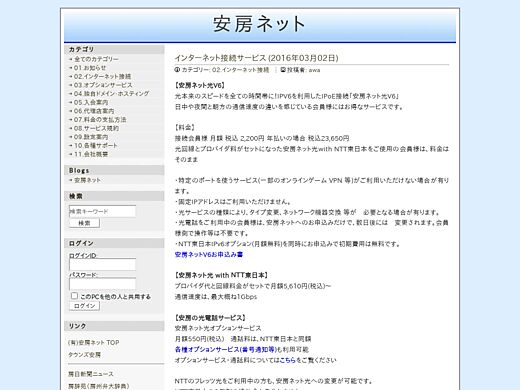Click the リンク sidebar section header
520x390 pixels.
(x=114, y=326)
